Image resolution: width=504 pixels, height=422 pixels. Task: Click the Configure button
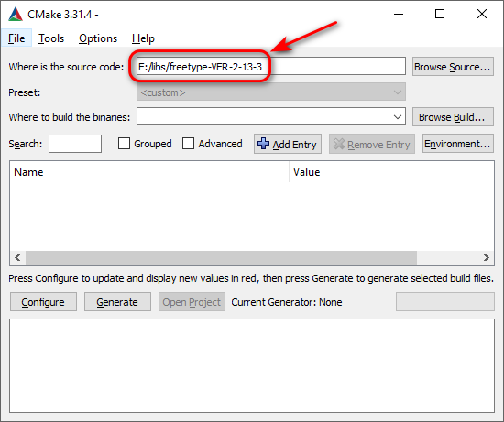(x=43, y=301)
